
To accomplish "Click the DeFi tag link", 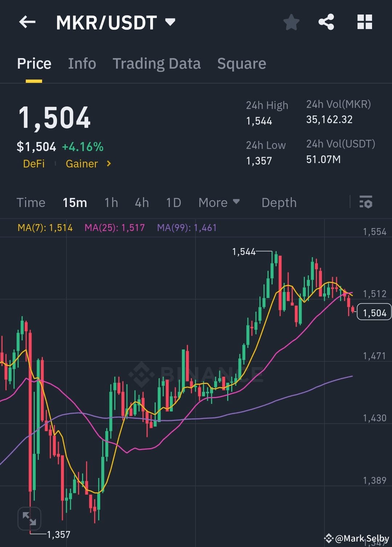I will pyautogui.click(x=34, y=164).
